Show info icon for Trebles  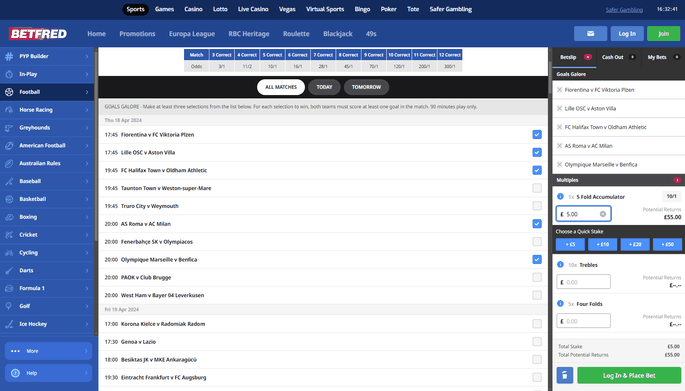(x=560, y=265)
